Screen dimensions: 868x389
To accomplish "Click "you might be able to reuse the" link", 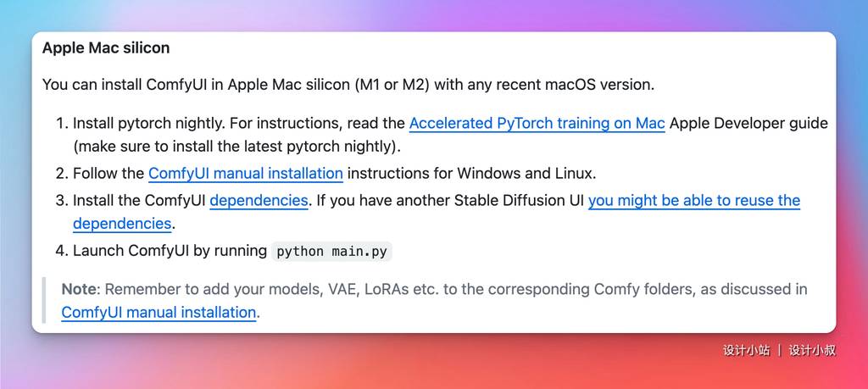I will tap(693, 200).
